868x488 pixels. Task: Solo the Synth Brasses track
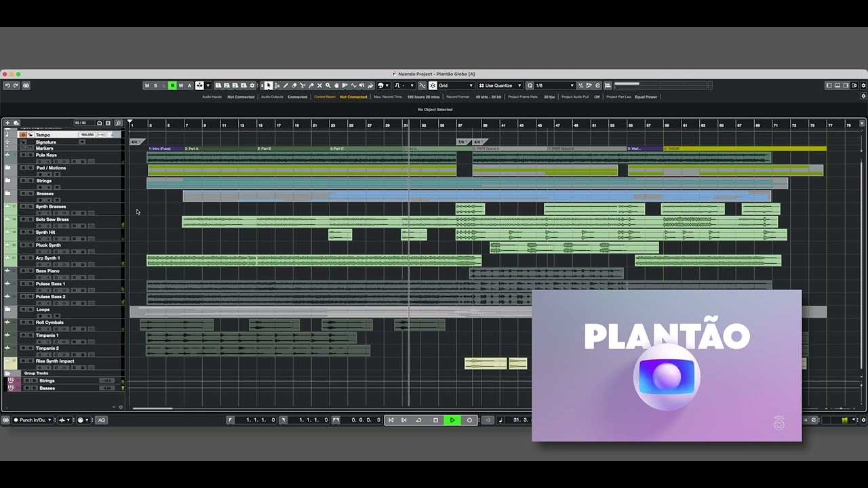[x=31, y=207]
